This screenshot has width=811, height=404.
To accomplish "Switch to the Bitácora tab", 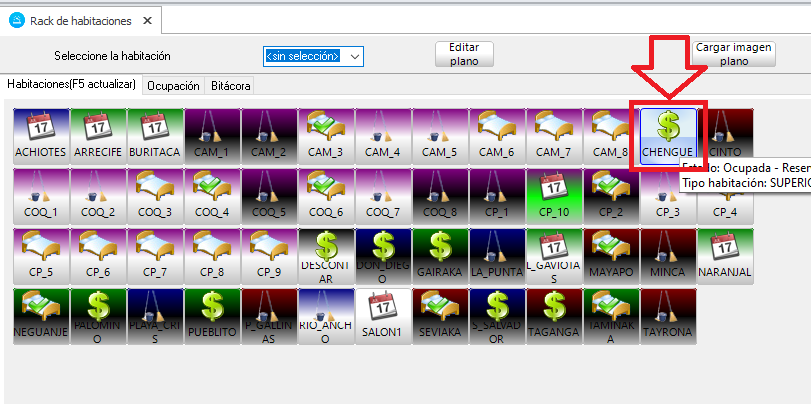I will click(x=230, y=86).
